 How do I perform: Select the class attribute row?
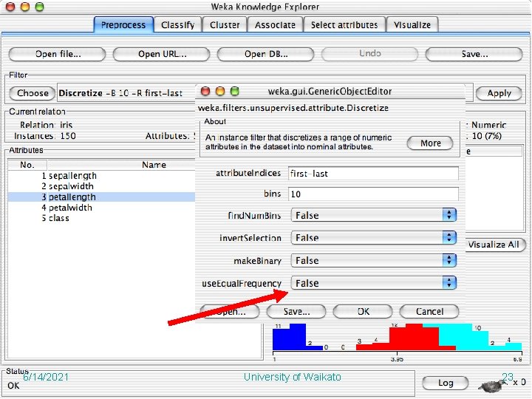tap(101, 218)
